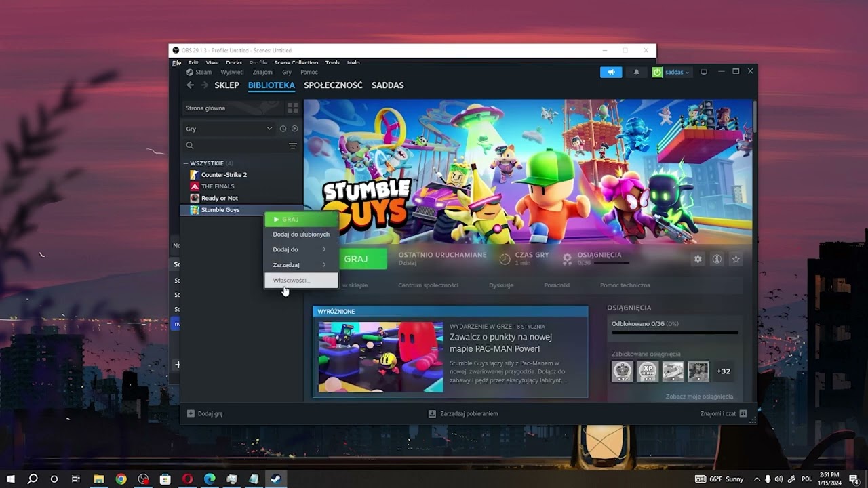868x488 pixels.
Task: Open the Zawalcz o punkty PAC-MAN headline
Action: pyautogui.click(x=500, y=343)
